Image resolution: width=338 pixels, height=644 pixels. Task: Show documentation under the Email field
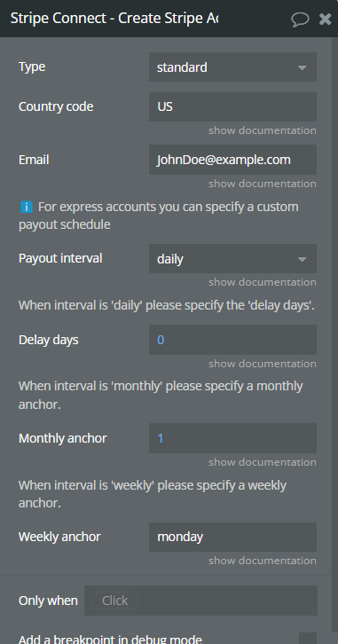(x=263, y=184)
